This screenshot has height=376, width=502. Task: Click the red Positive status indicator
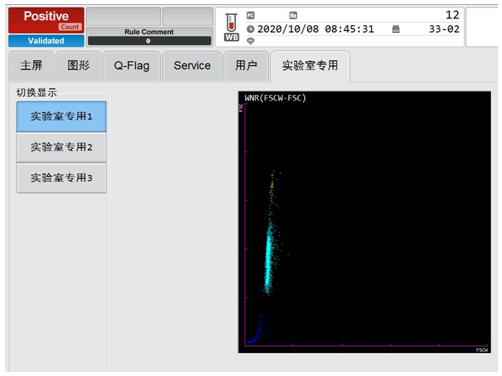[46, 20]
